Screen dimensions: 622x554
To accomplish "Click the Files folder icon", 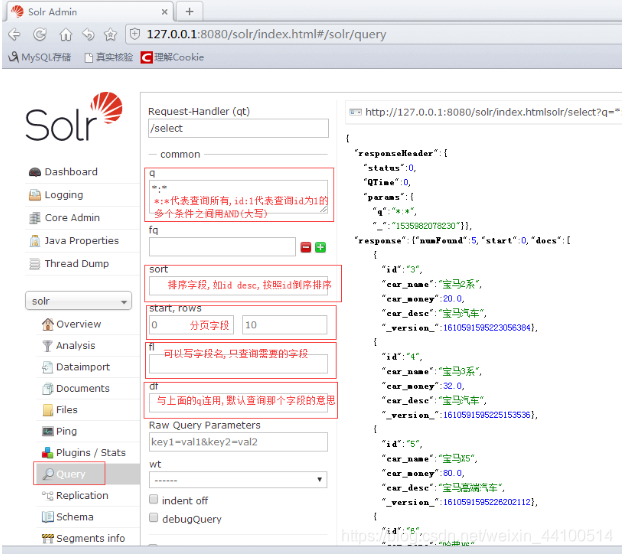I will click(x=48, y=410).
